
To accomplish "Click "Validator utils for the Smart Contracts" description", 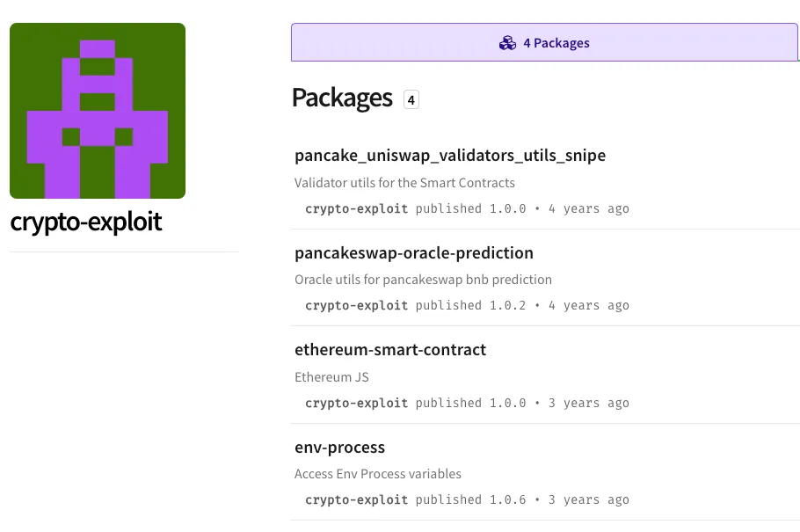I will click(405, 183).
